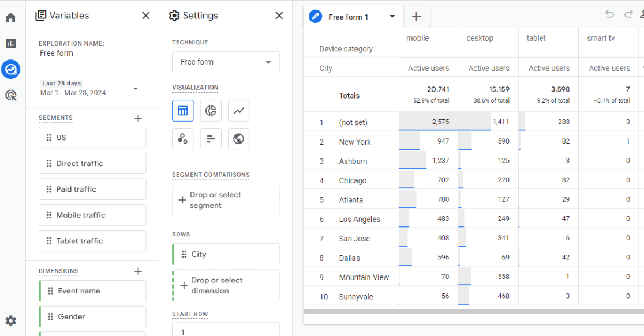This screenshot has width=644, height=336.
Task: Open the Home icon in left navigation
Action: point(11,18)
